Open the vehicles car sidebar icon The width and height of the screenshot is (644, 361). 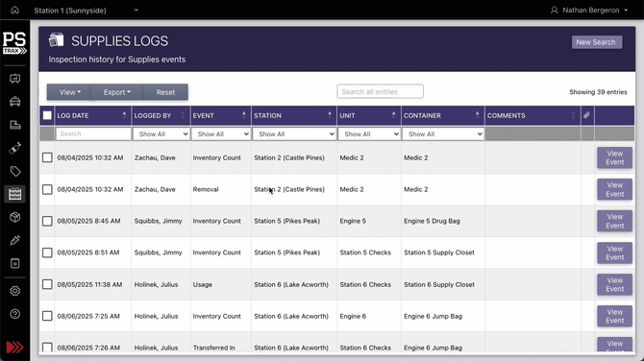pos(15,102)
